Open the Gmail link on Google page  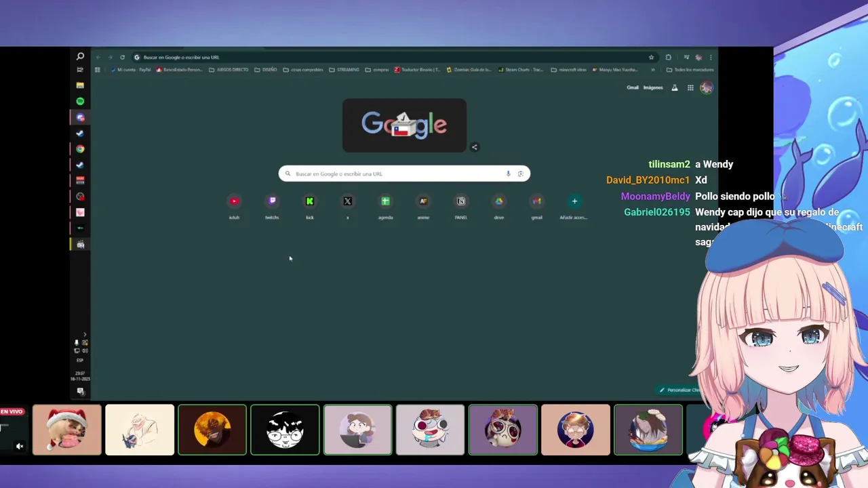tap(633, 87)
